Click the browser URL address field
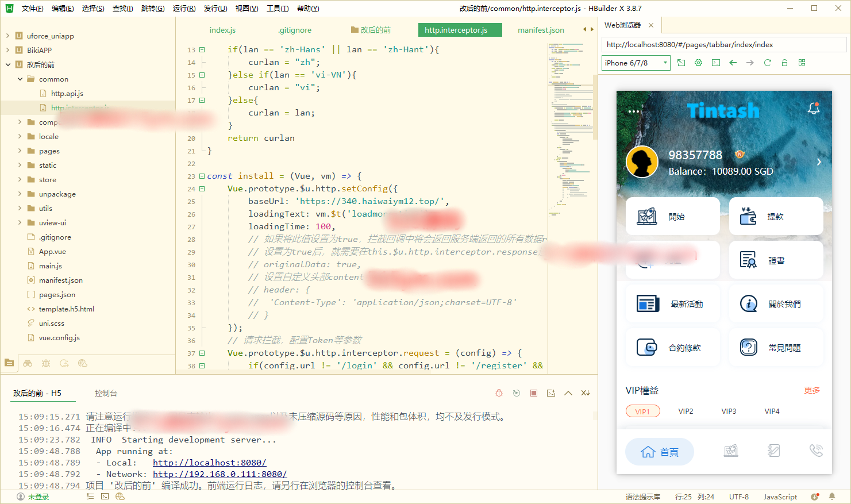Image resolution: width=851 pixels, height=504 pixels. [723, 45]
